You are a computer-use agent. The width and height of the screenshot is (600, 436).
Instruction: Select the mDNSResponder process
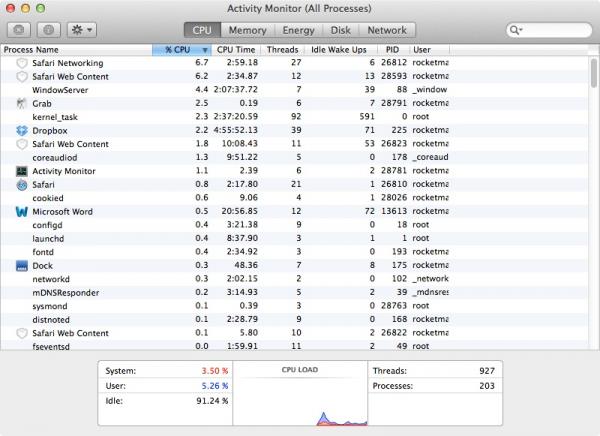(295, 292)
